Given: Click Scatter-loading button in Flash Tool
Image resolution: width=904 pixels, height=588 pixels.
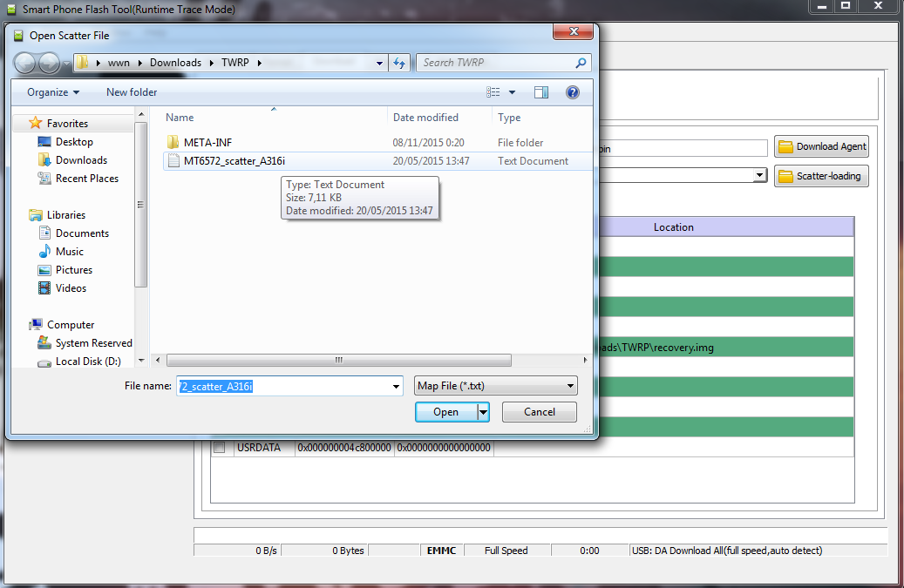Looking at the screenshot, I should (x=821, y=176).
